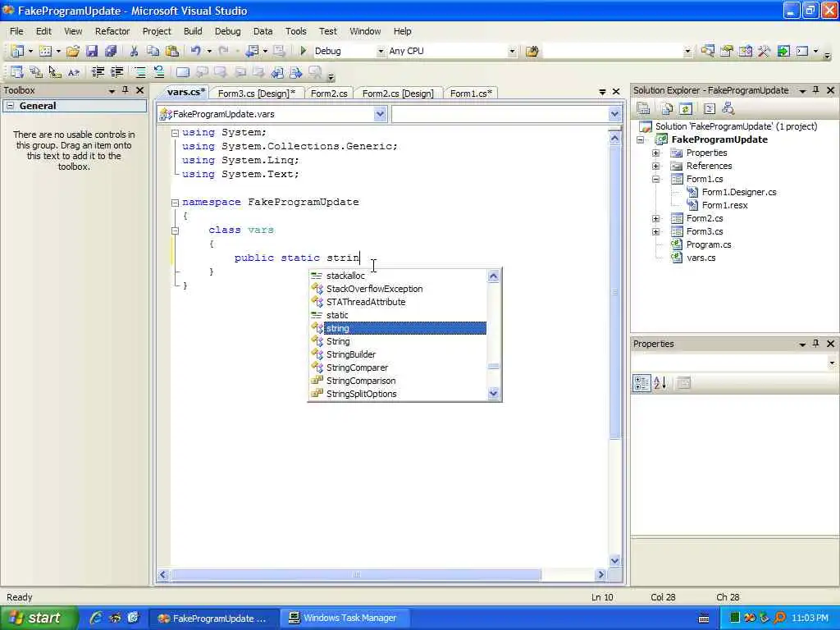
Task: Click Solution Explorer Properties icon
Action: [643, 109]
